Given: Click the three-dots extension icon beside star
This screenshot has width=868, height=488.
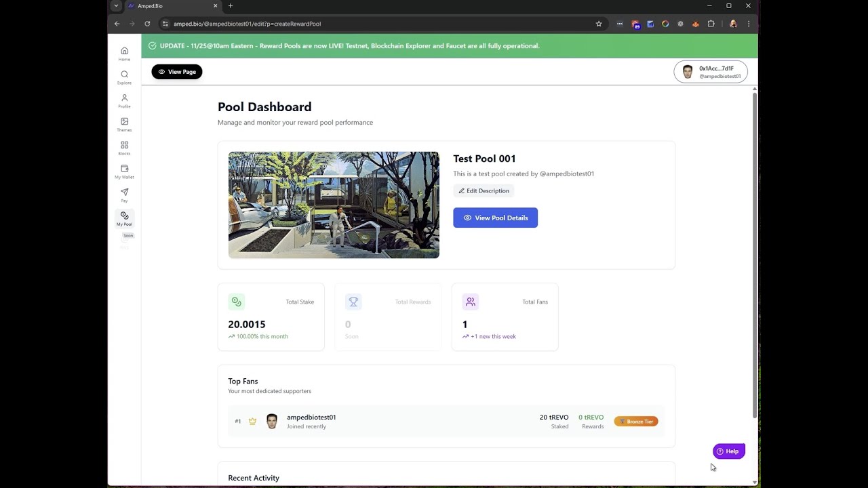Looking at the screenshot, I should tap(620, 24).
